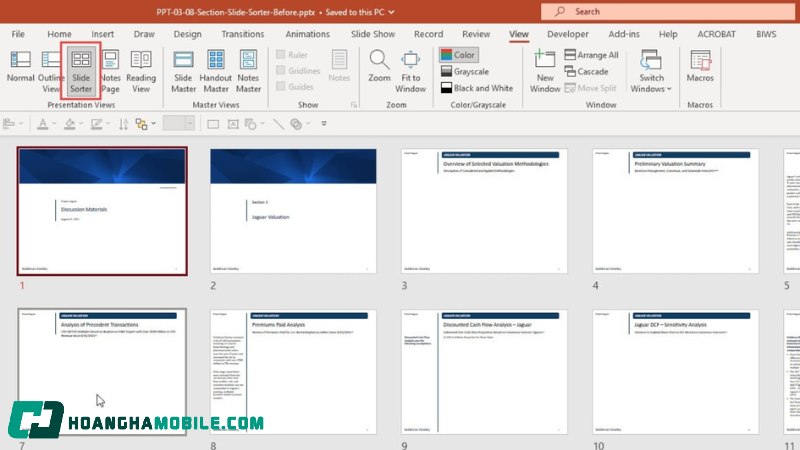Toggle the Gridlines checkbox
Viewport: 800px width, 450px height.
[x=281, y=70]
